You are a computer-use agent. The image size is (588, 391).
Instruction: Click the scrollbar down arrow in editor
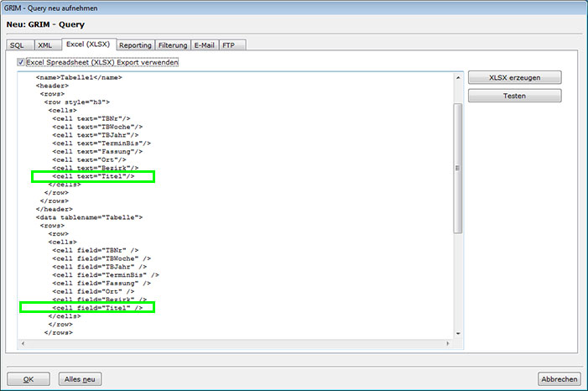pos(458,333)
